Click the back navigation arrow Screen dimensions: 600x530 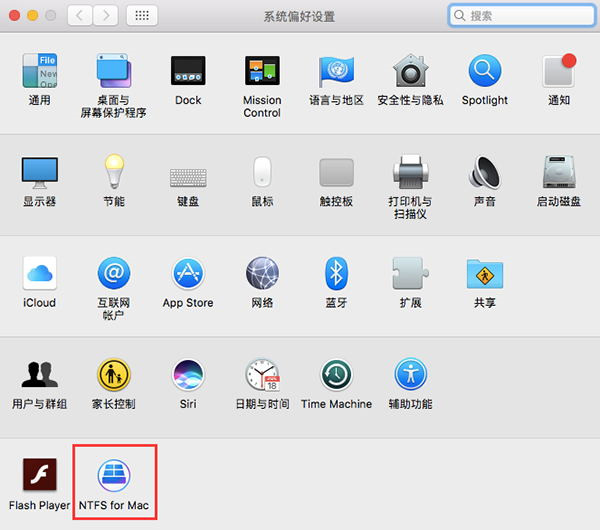(81, 16)
